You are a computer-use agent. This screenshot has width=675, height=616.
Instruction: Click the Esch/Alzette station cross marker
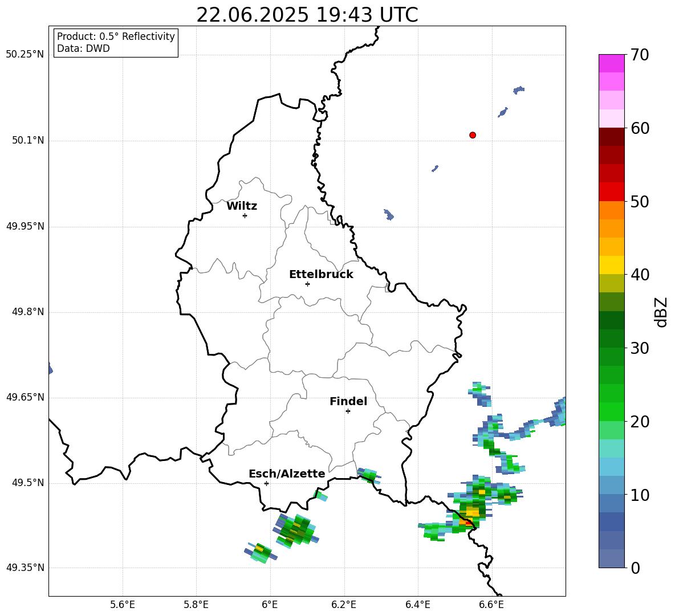266,483
